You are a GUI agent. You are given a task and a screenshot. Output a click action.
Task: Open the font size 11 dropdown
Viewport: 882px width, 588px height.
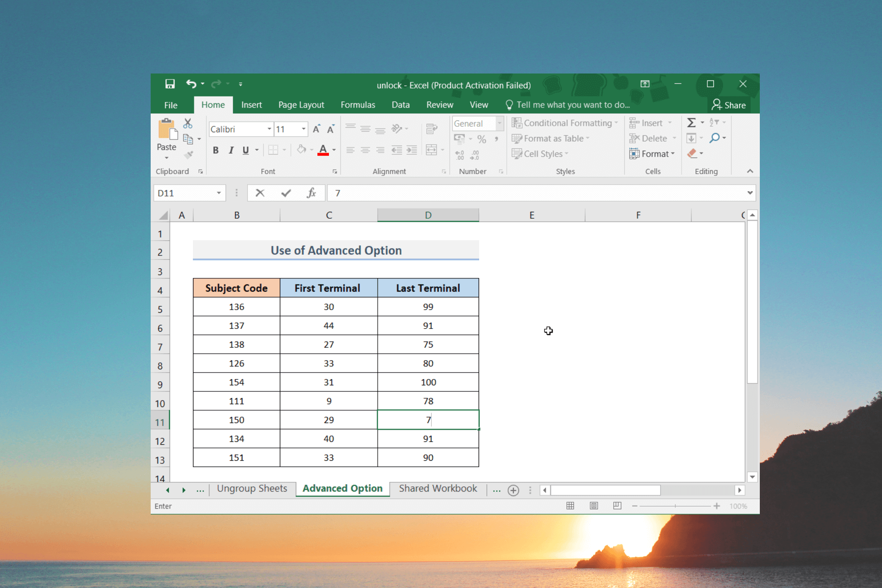(x=304, y=129)
